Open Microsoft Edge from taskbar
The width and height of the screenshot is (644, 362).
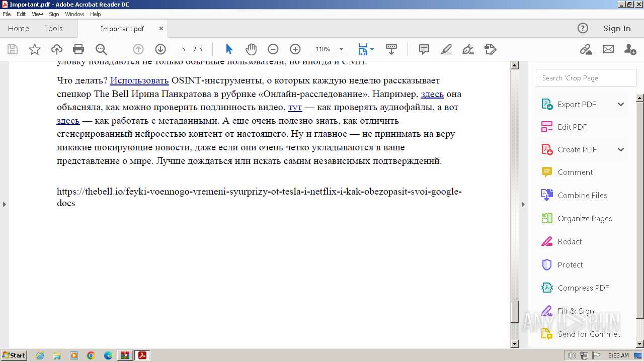pyautogui.click(x=108, y=355)
